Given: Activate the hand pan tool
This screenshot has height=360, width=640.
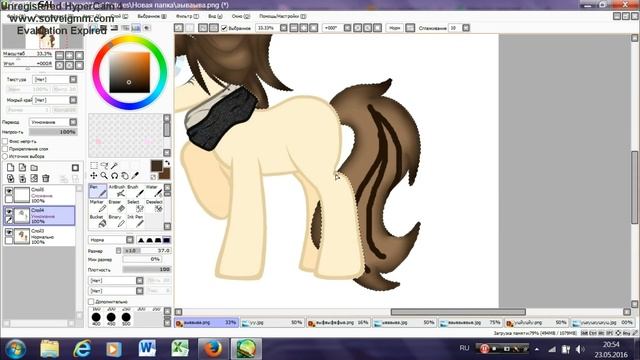Looking at the screenshot, I should pyautogui.click(x=124, y=176).
